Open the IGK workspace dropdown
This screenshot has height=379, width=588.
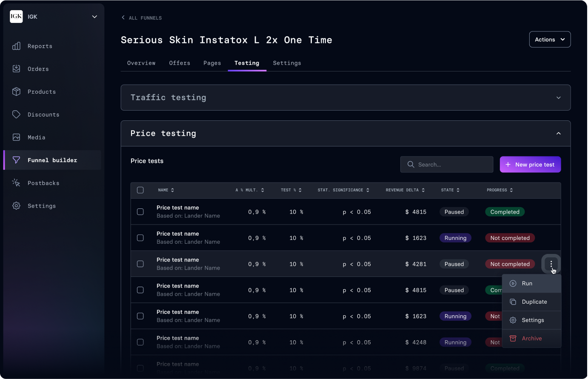(94, 17)
